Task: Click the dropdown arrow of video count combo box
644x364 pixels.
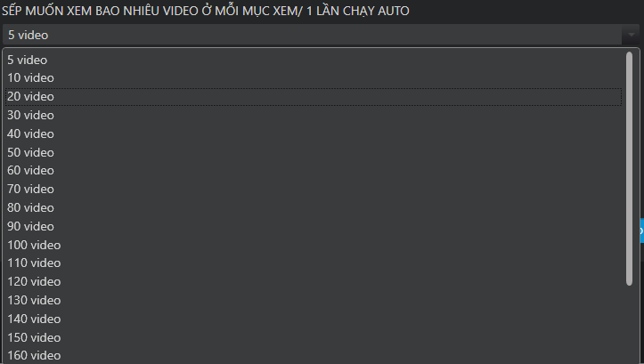Action: pos(631,35)
